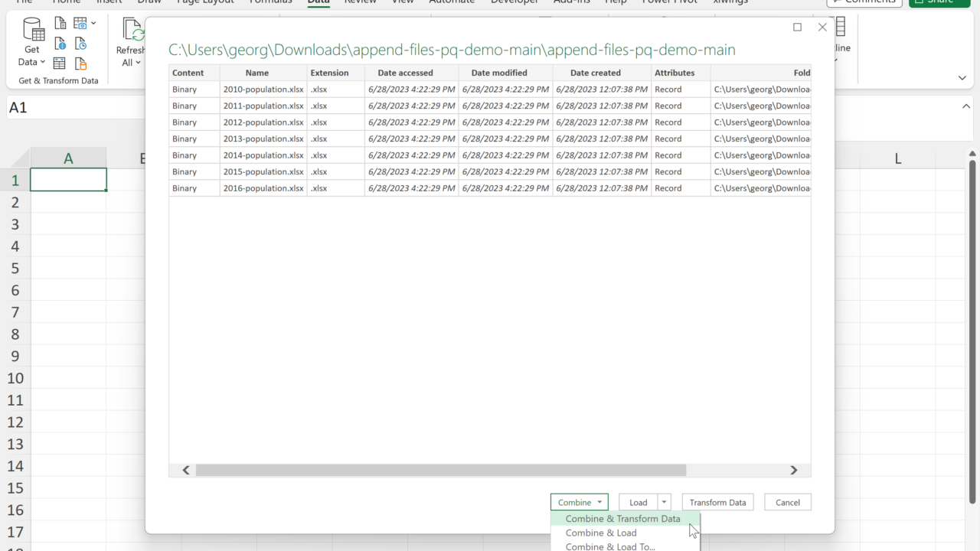The image size is (980, 551).
Task: Expand the formula bar chevron
Action: pyautogui.click(x=966, y=107)
